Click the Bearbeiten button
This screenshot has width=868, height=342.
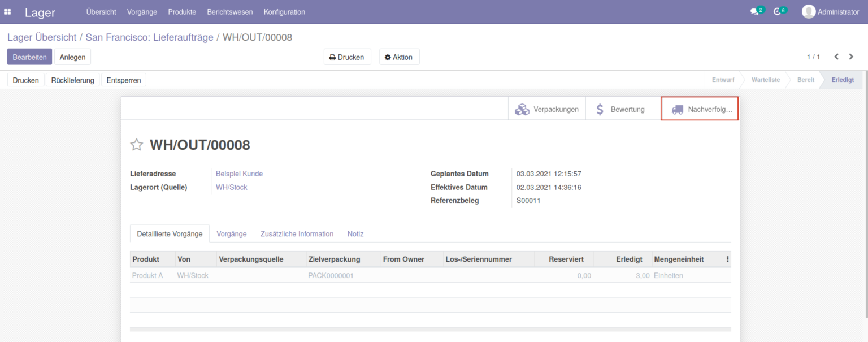29,57
